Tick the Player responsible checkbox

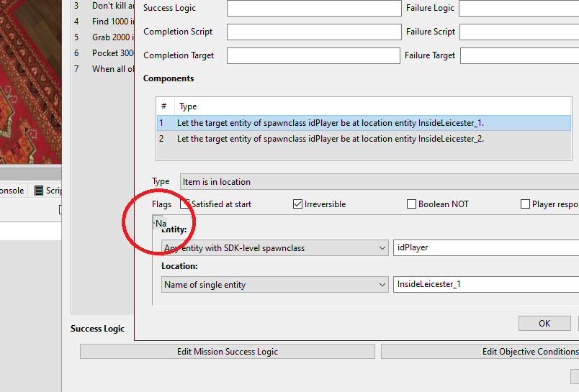click(526, 204)
